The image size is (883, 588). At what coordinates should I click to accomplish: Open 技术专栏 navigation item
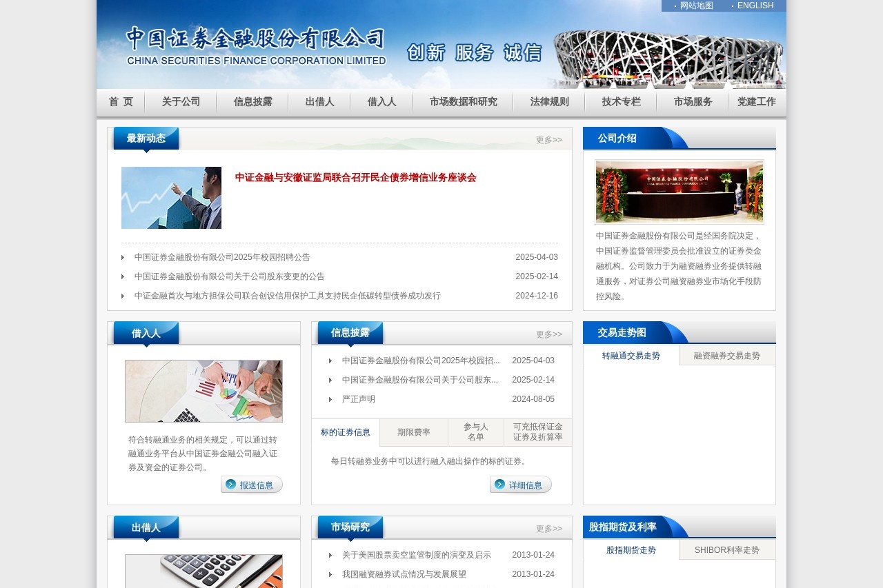621,102
